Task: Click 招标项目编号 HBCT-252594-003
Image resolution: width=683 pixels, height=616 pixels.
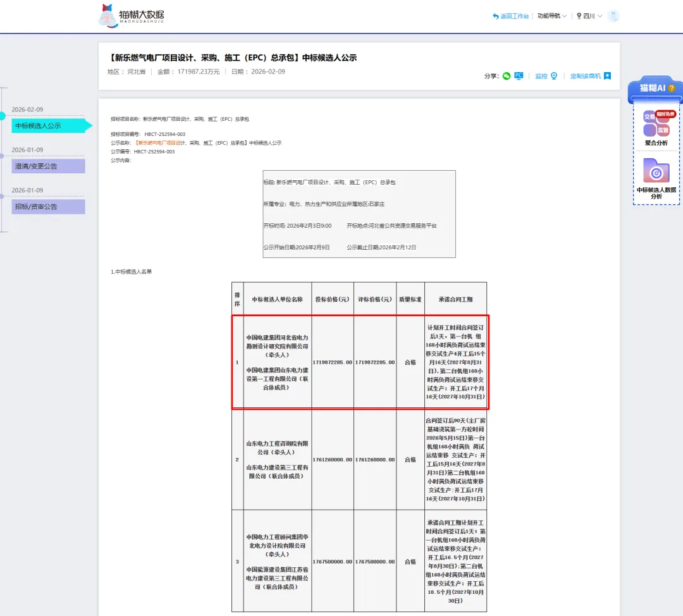Action: pyautogui.click(x=148, y=134)
